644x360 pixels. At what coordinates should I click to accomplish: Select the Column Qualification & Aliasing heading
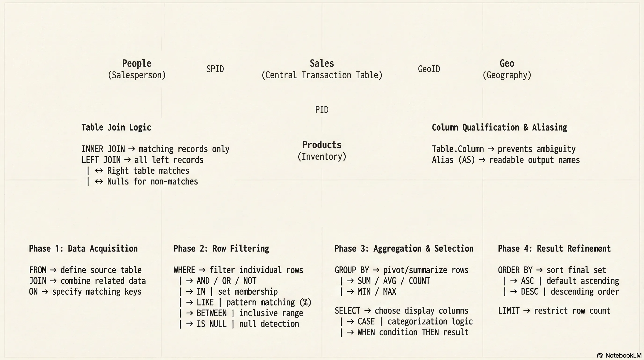tap(499, 127)
